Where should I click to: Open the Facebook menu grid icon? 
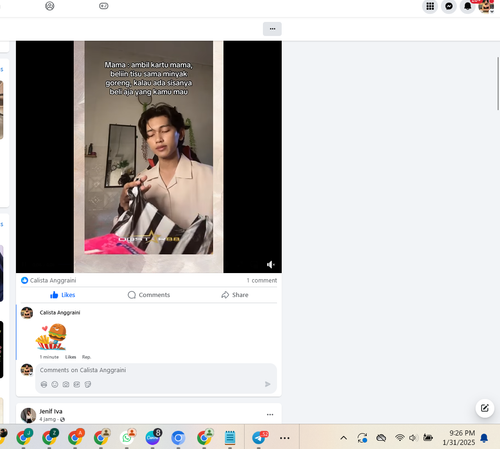tap(430, 6)
